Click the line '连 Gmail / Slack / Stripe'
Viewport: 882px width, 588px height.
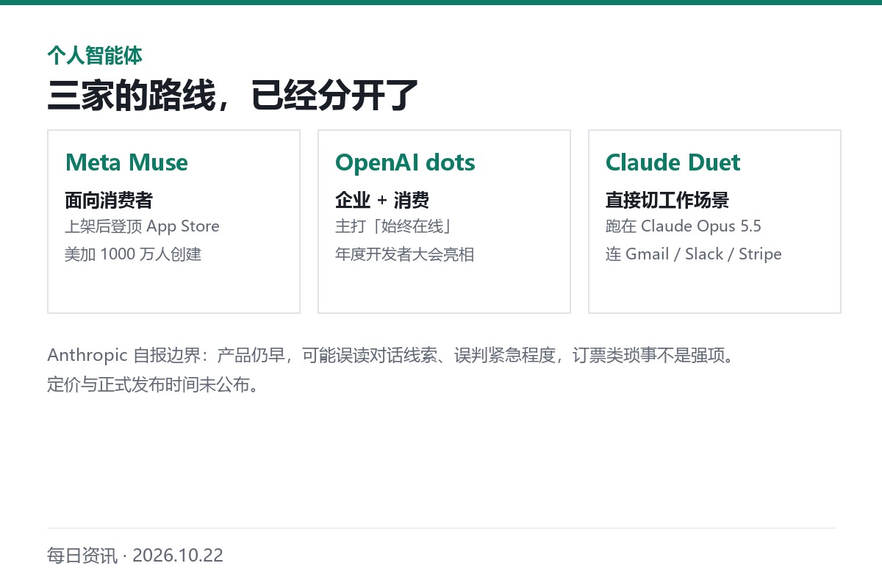pyautogui.click(x=694, y=254)
